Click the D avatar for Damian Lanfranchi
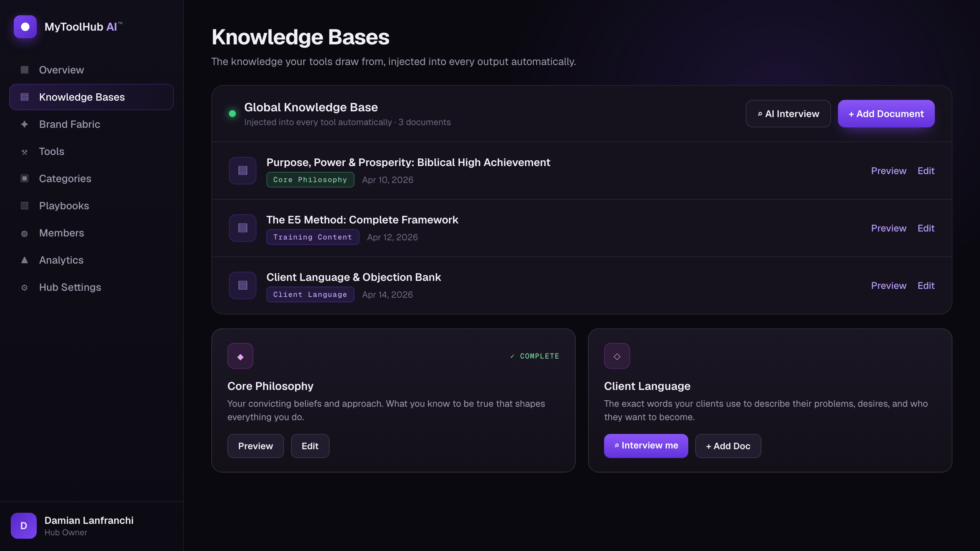 tap(24, 526)
